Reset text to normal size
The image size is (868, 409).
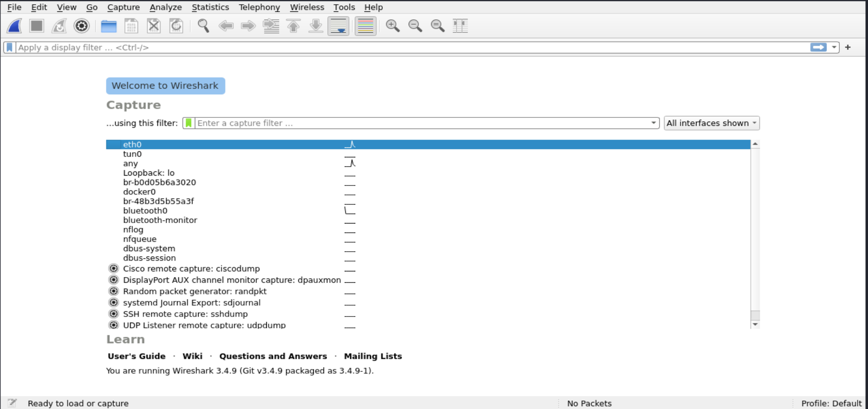click(438, 26)
